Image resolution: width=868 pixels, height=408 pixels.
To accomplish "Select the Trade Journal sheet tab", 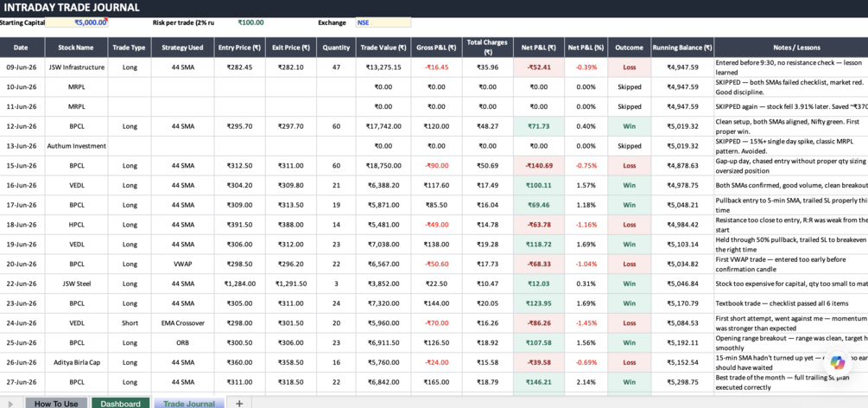I will 189,403.
